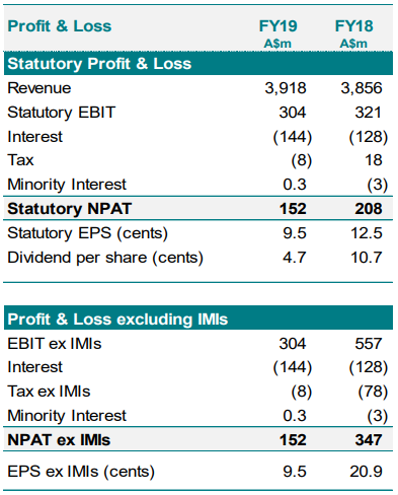Click the Revenue FY19 value 3,918
This screenshot has width=398, height=495.
[x=286, y=88]
